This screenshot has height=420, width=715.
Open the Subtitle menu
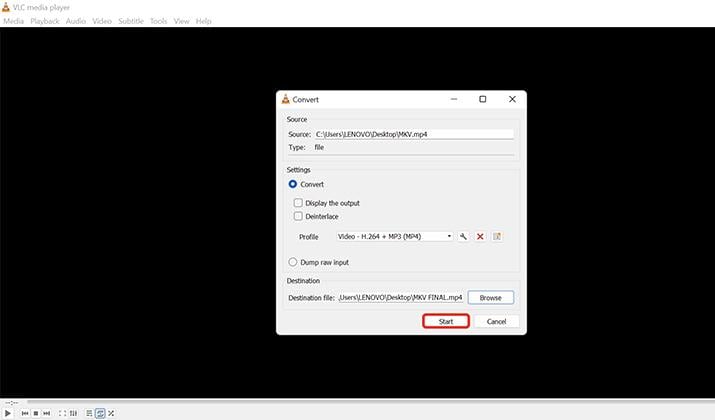point(131,21)
